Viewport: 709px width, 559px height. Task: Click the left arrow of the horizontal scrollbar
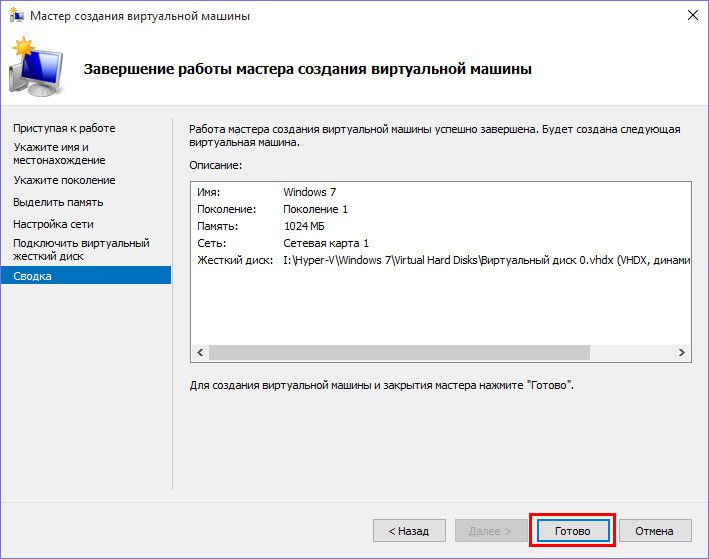click(x=200, y=353)
